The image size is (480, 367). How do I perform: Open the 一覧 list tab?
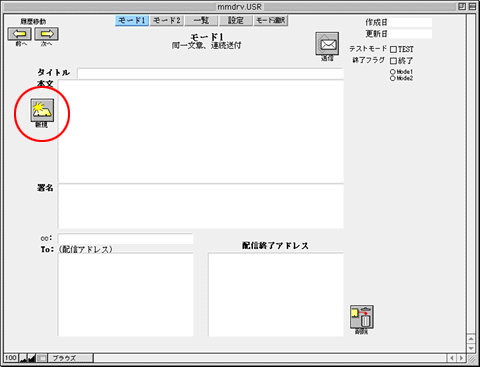coord(201,21)
